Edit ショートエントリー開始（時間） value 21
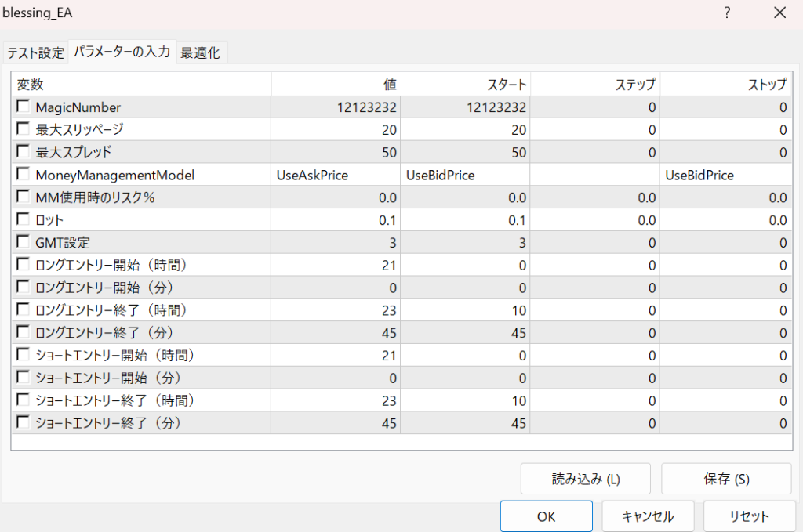This screenshot has width=803, height=532. click(336, 356)
